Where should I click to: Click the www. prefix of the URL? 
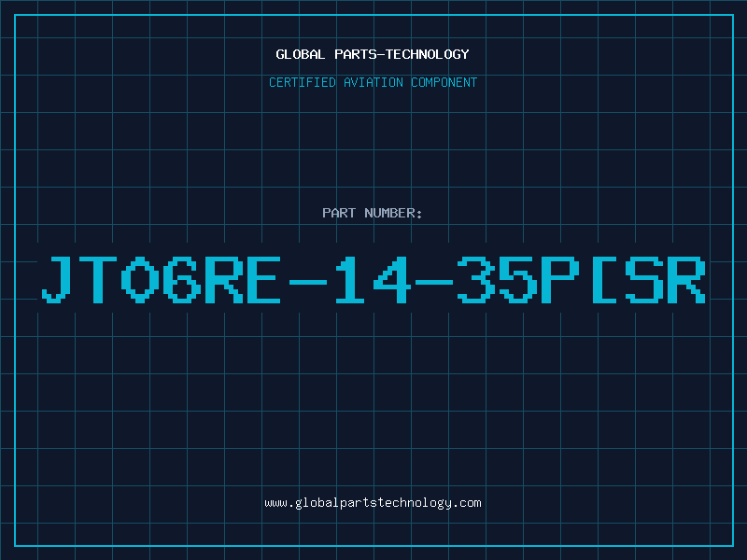pos(279,503)
